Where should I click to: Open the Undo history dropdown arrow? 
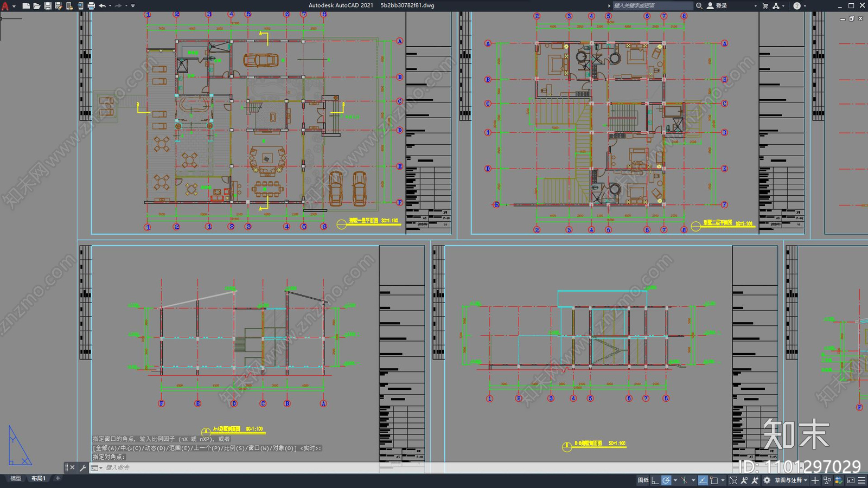point(110,6)
